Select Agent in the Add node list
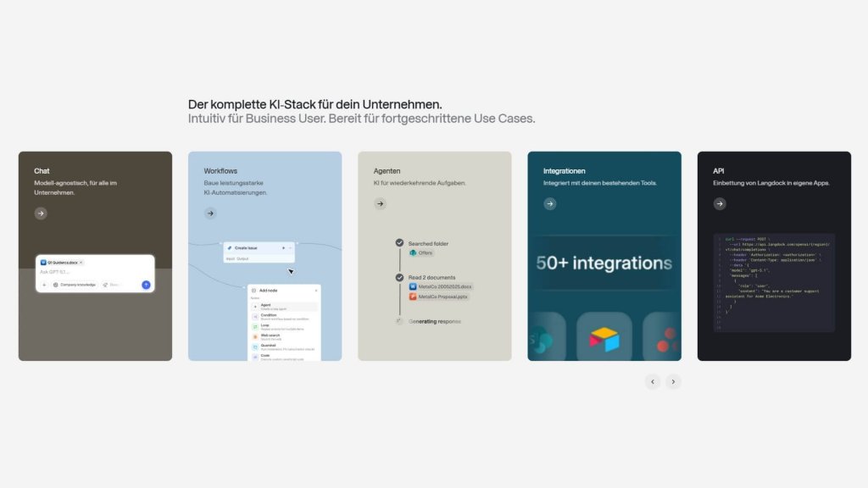Screen dimensions: 868x488 [285, 306]
